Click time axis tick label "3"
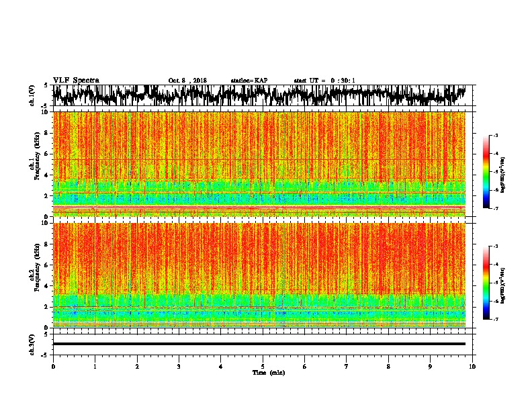The height and width of the screenshot is (411, 532). pyautogui.click(x=179, y=367)
